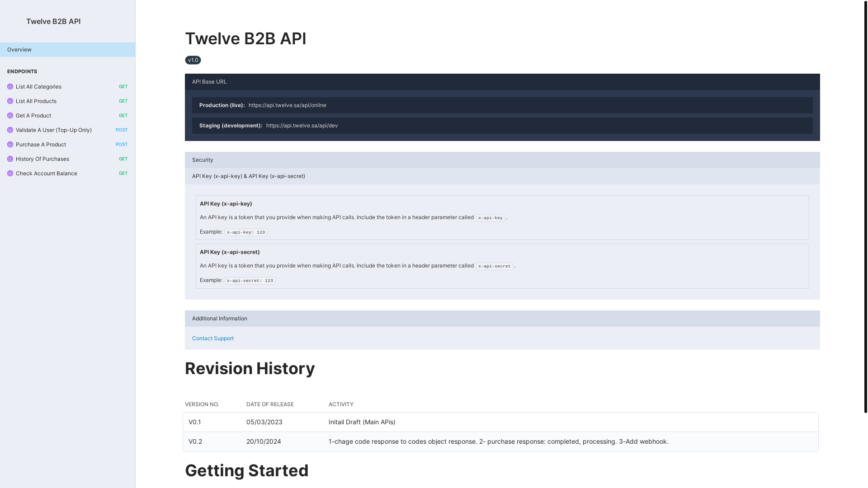Click the Additional Information section header
The height and width of the screenshot is (488, 868).
pyautogui.click(x=502, y=319)
